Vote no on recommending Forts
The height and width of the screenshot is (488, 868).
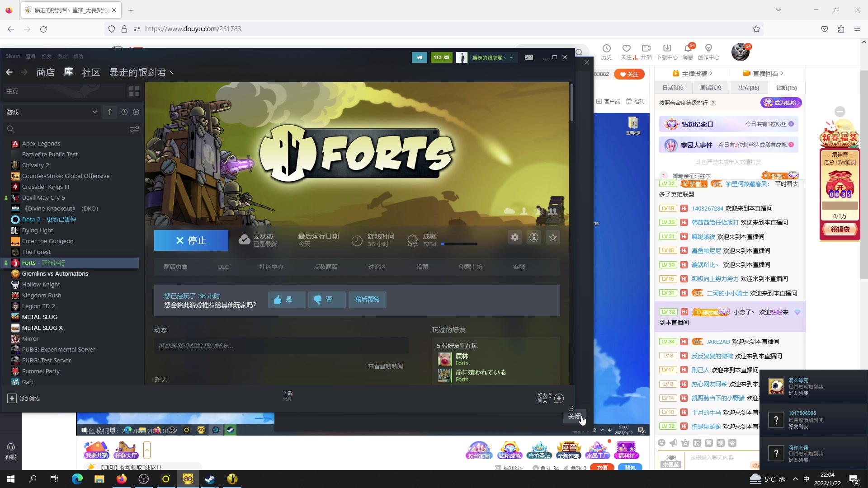point(326,300)
